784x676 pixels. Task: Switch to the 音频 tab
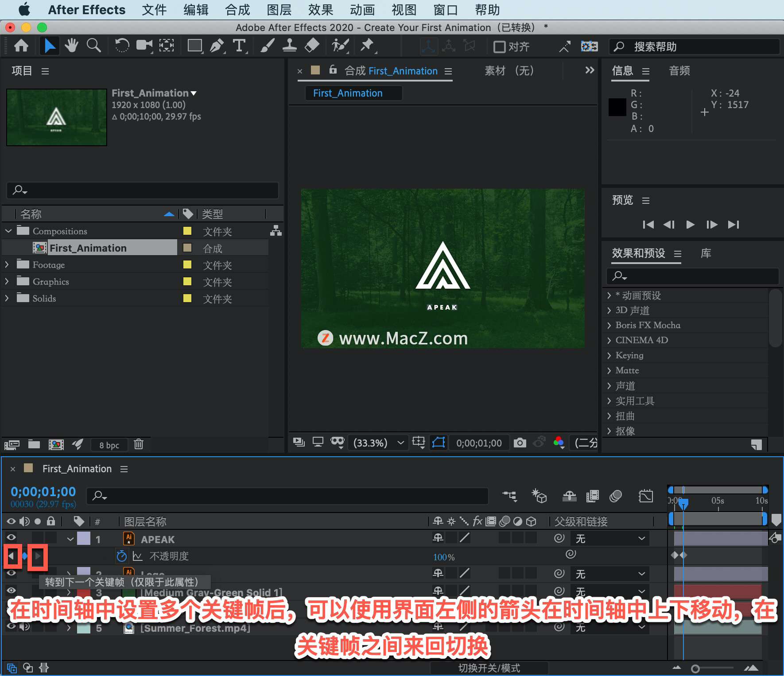[679, 70]
